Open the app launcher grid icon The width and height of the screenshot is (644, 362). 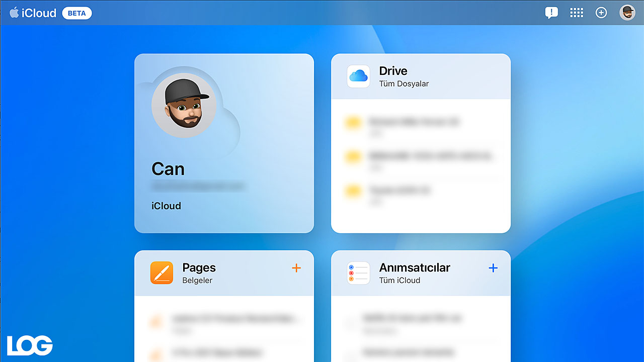pos(577,13)
